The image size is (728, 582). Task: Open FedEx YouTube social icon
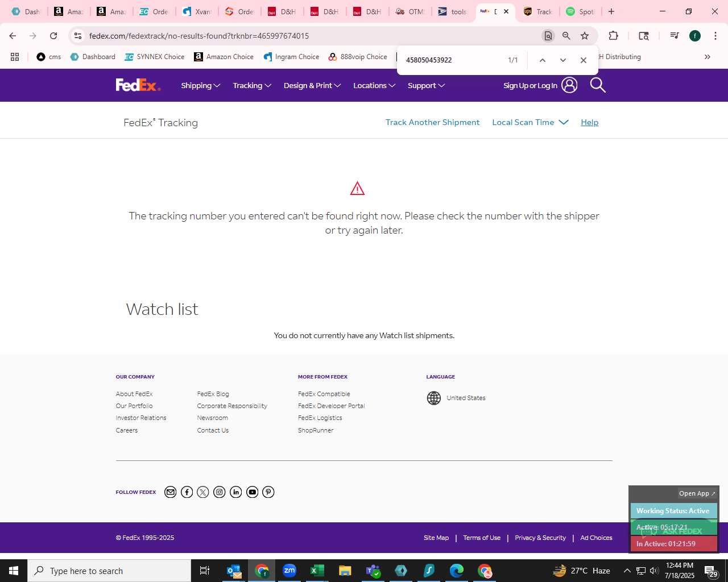click(253, 492)
